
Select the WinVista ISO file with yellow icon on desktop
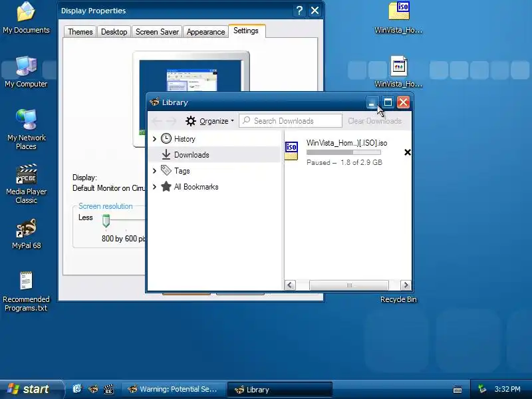pos(398,11)
